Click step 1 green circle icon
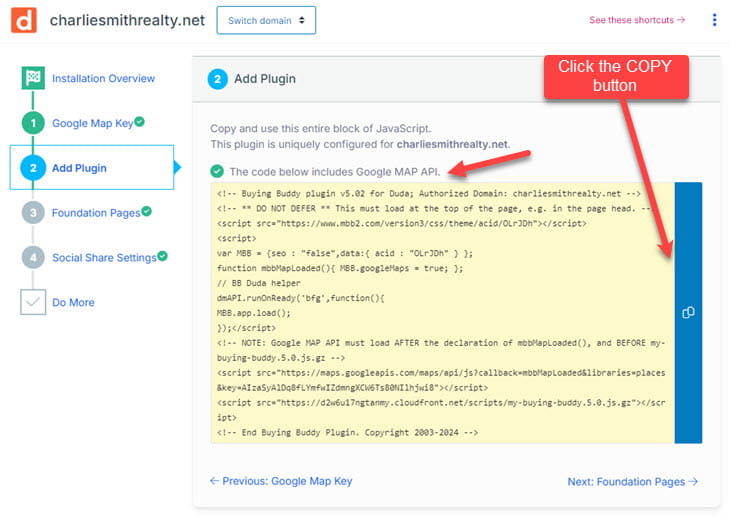Image resolution: width=730 pixels, height=519 pixels. click(x=33, y=123)
